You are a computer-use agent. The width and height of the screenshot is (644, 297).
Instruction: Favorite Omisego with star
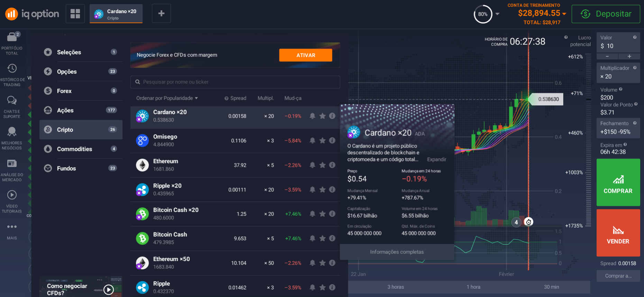(322, 141)
